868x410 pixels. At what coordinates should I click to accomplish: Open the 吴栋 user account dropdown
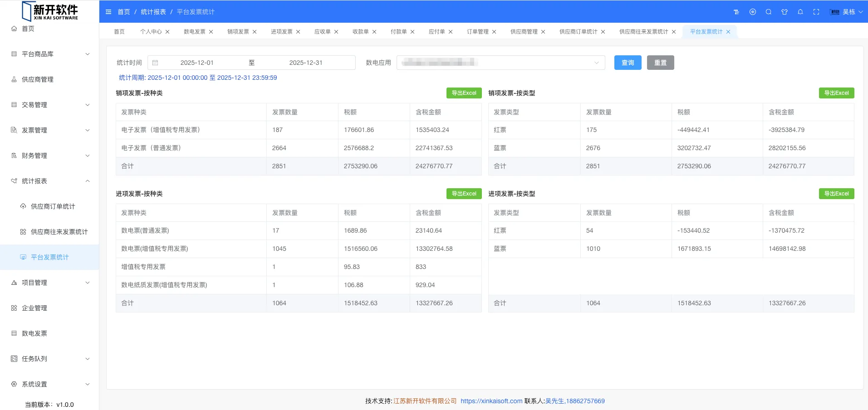[846, 12]
